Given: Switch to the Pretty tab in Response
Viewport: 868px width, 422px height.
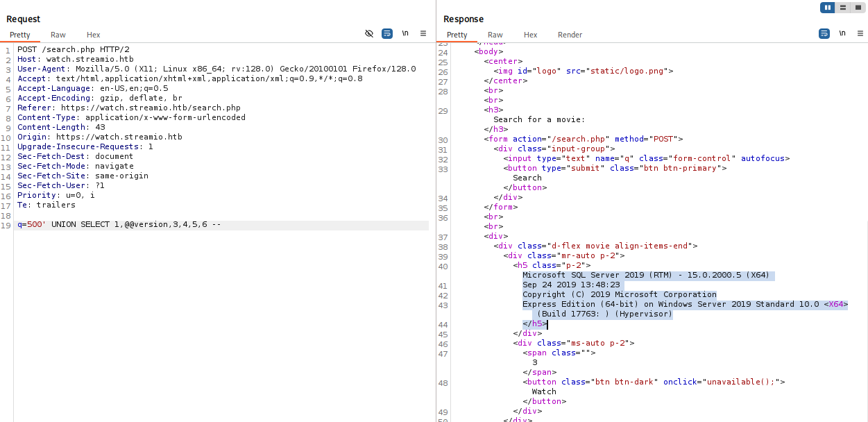Looking at the screenshot, I should pos(457,35).
